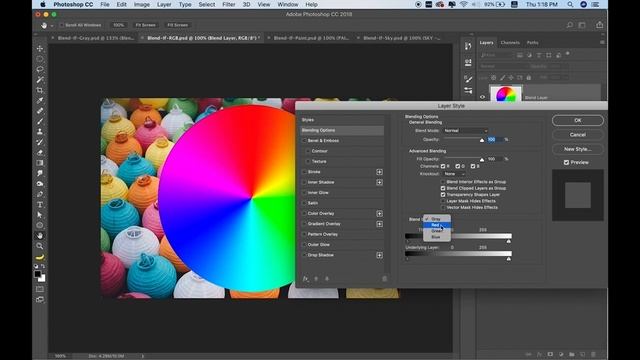Select the Eraser tool
Viewport: 640px width, 360px height.
[40, 153]
